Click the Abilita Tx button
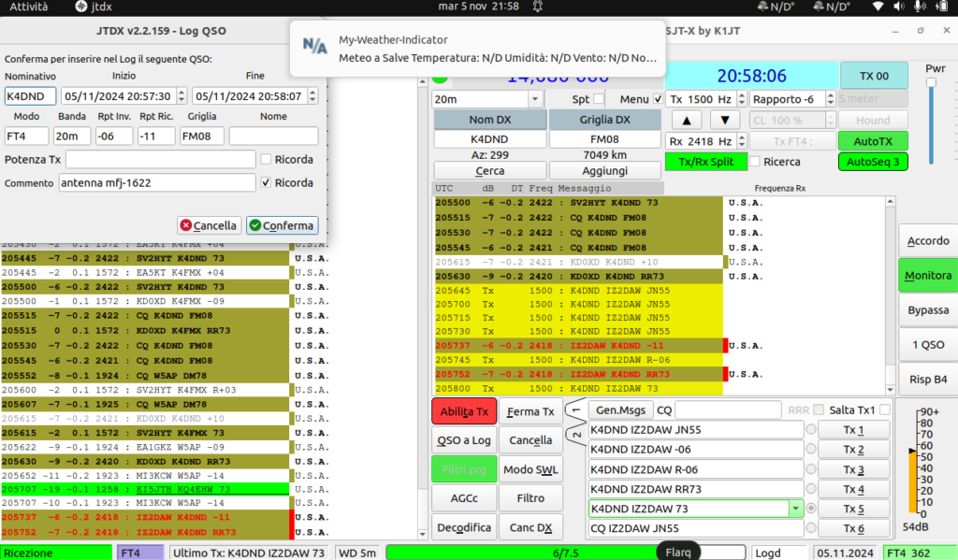This screenshot has height=560, width=958. click(464, 411)
